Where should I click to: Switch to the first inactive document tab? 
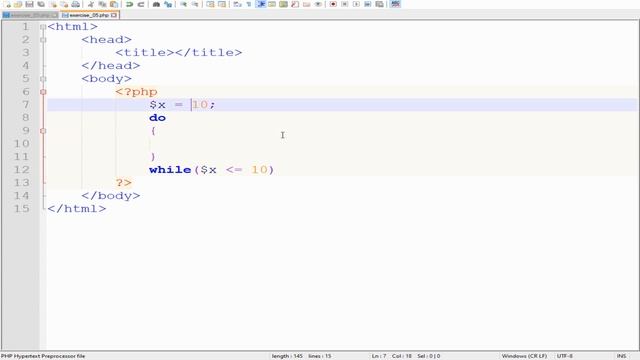click(x=30, y=15)
